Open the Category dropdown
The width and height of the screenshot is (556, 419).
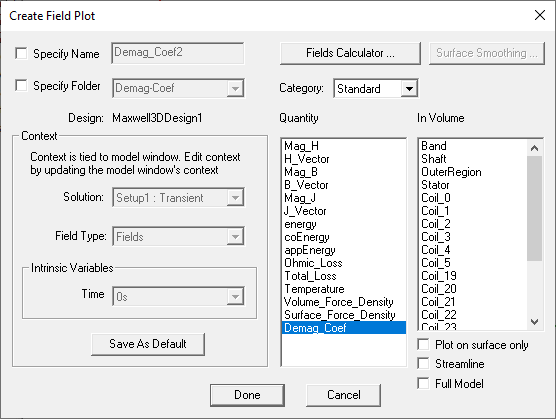[409, 88]
